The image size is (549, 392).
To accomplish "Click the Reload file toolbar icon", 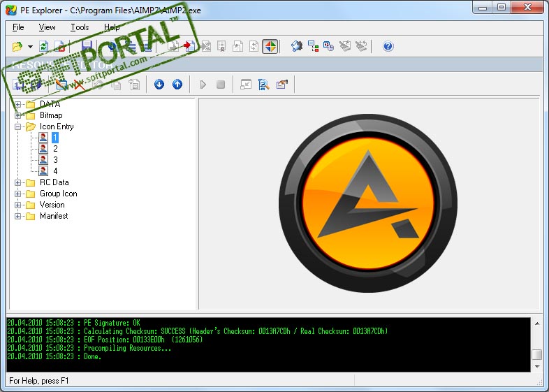I will [x=44, y=46].
